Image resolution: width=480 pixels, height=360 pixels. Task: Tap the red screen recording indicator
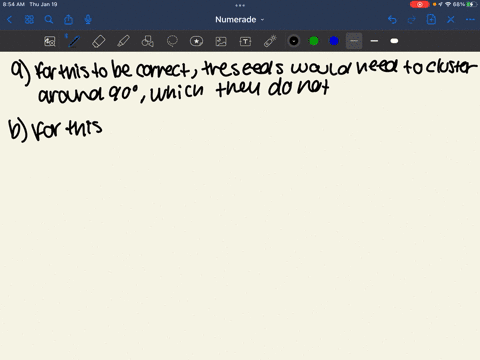420,4
